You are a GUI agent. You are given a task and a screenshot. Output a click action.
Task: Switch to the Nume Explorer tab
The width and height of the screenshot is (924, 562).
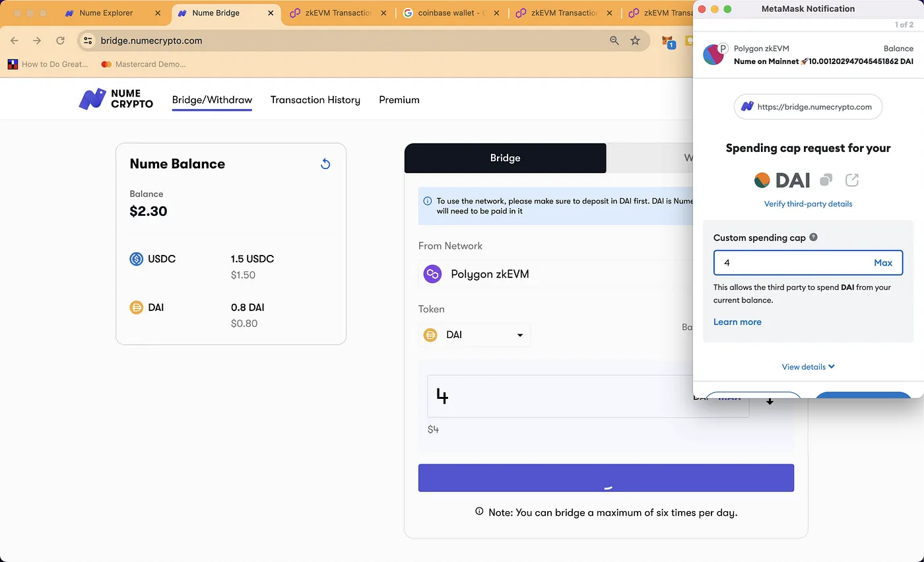point(106,13)
